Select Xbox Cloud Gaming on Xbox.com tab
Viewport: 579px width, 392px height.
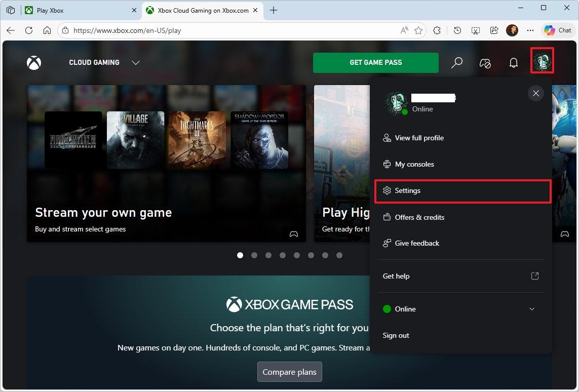click(x=202, y=10)
